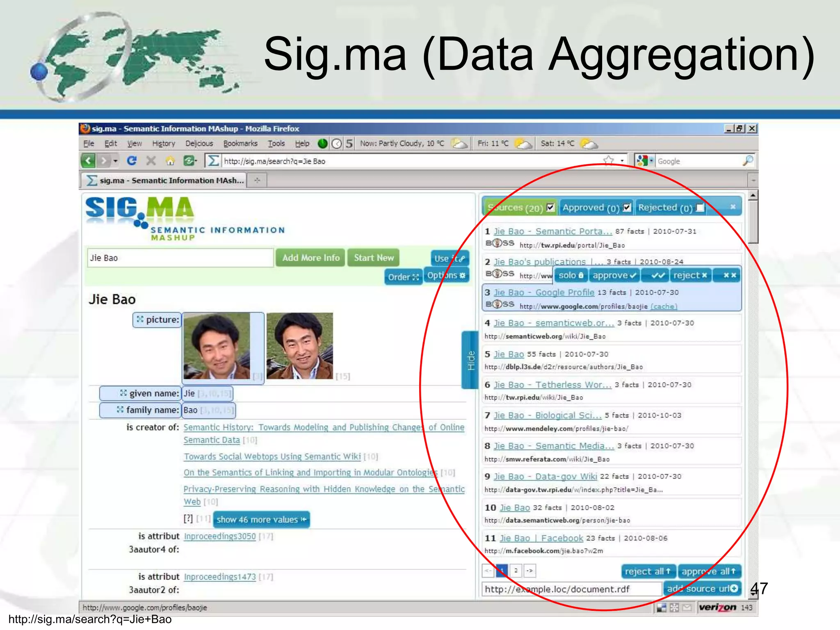This screenshot has width=840, height=630.
Task: Open the Options menu button
Action: [446, 275]
